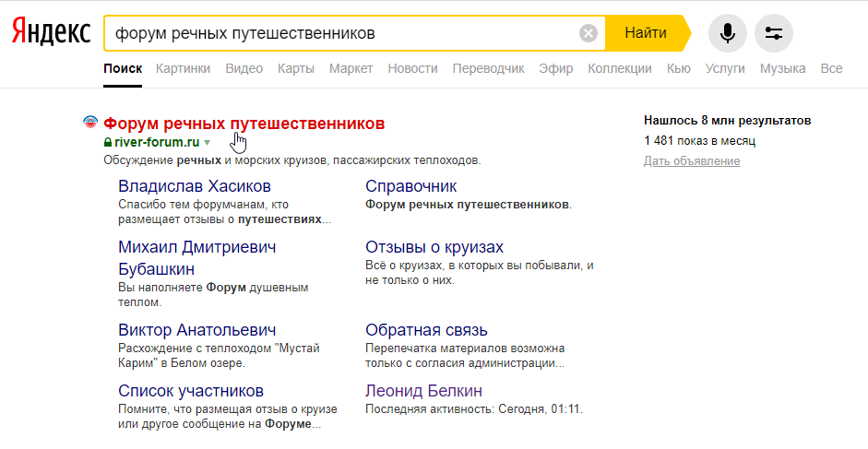
Task: Click the text Последняя активность: Сегодня, 01:11
Action: point(474,409)
